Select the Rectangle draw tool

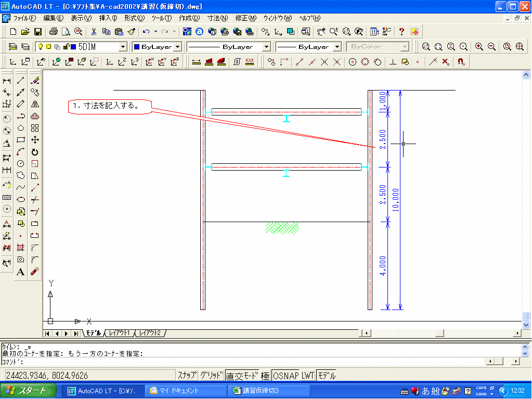[x=21, y=140]
